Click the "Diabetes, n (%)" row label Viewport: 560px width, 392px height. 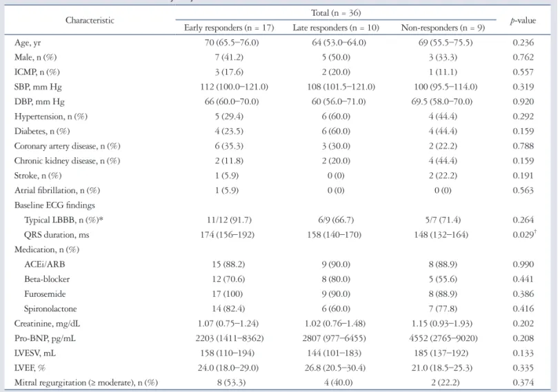pos(42,132)
